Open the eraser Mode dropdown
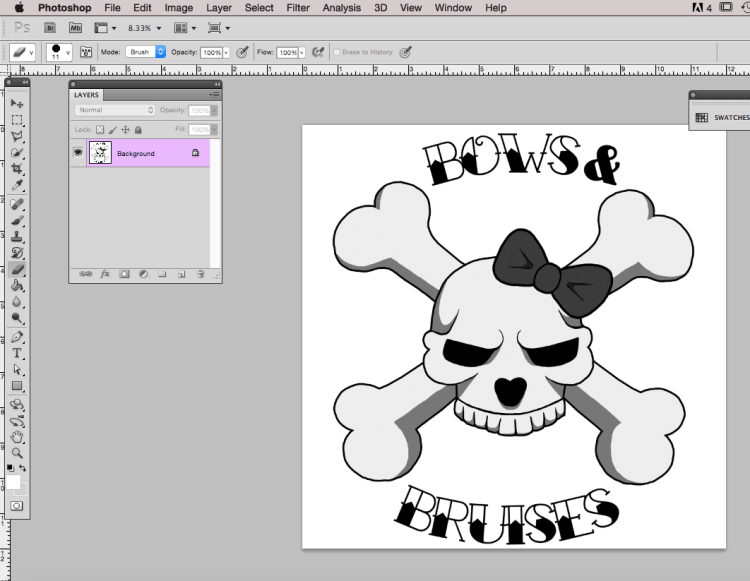Image resolution: width=750 pixels, height=581 pixels. pos(145,52)
